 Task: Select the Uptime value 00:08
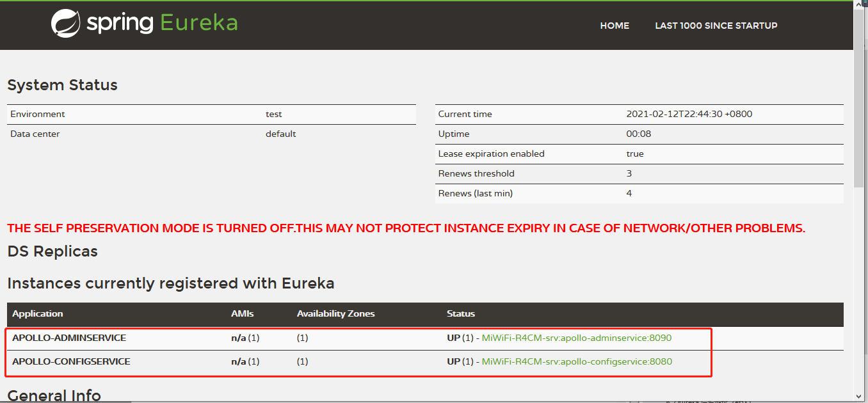pos(638,134)
